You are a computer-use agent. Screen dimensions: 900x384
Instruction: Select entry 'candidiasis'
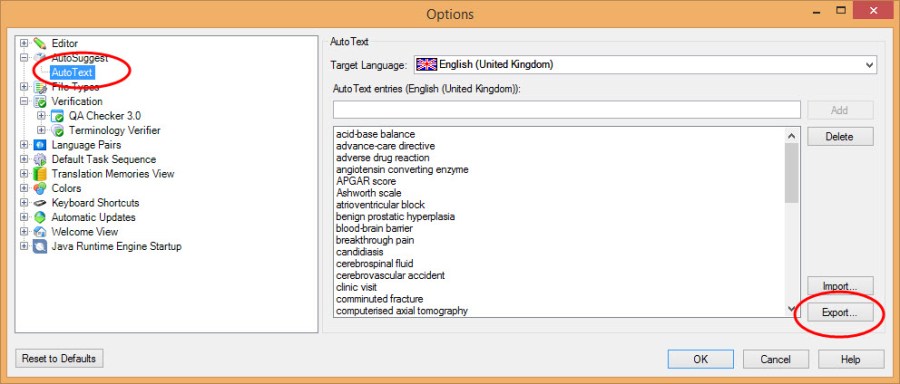pos(359,252)
